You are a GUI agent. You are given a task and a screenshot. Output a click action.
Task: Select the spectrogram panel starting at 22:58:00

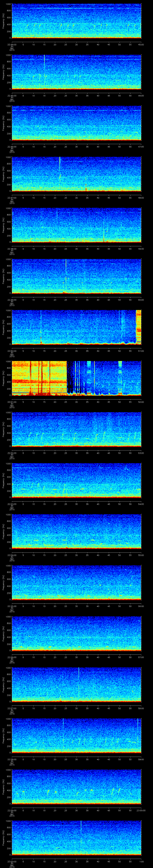point(76,736)
